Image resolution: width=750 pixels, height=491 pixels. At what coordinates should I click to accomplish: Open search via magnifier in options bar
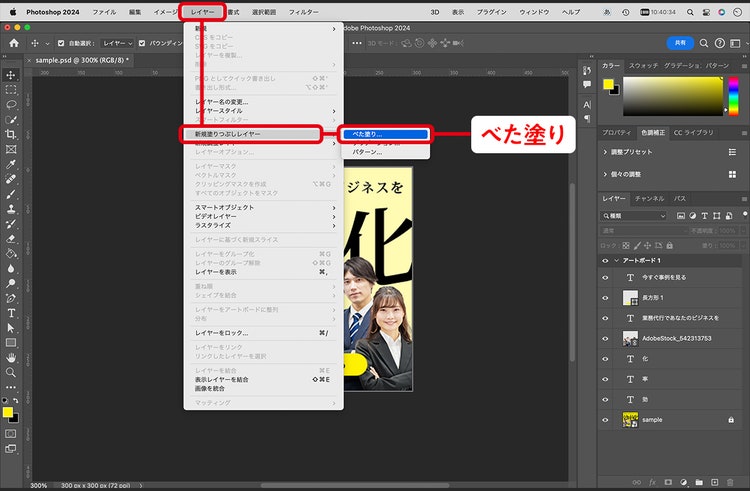[704, 43]
